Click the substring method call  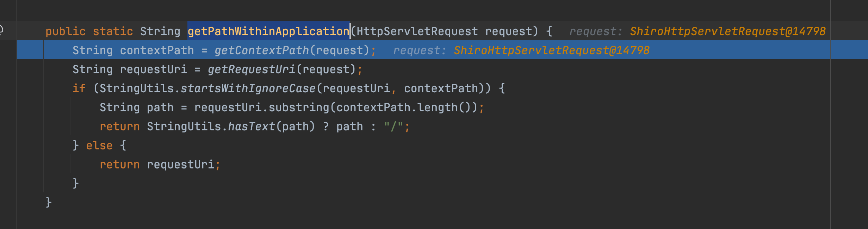[299, 107]
